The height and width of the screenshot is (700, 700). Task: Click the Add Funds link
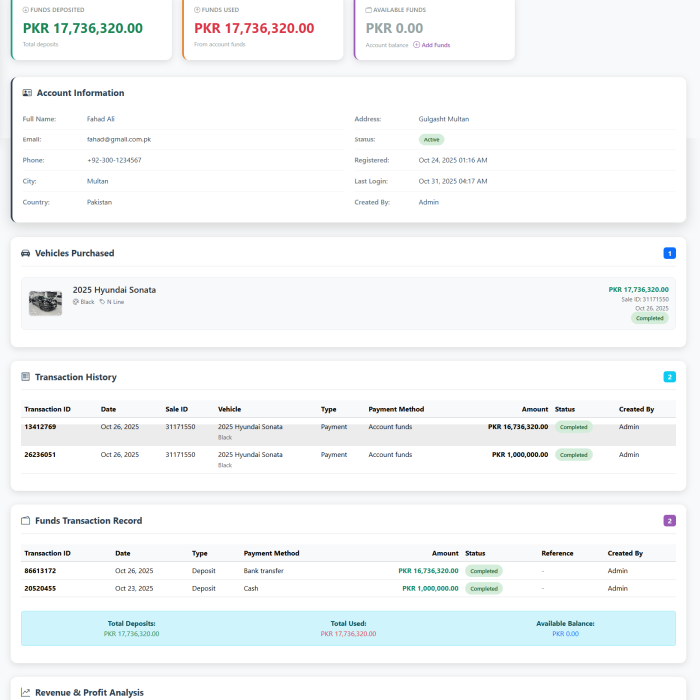435,45
